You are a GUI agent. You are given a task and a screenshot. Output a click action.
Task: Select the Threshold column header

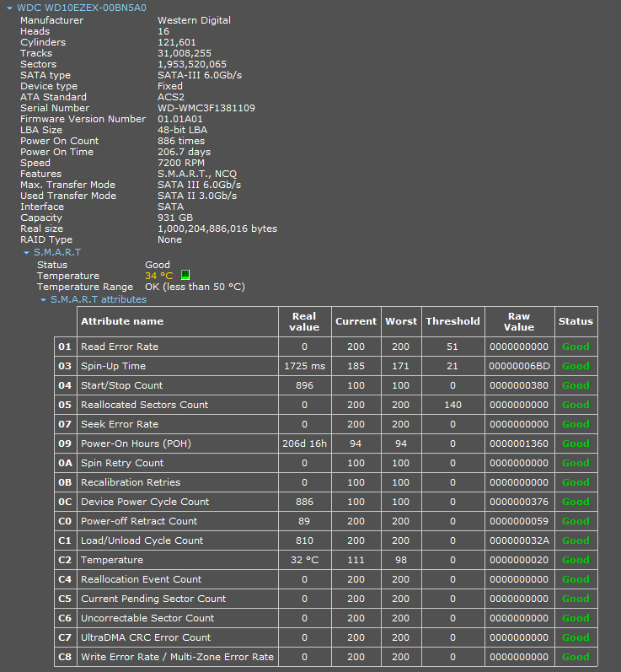point(452,321)
